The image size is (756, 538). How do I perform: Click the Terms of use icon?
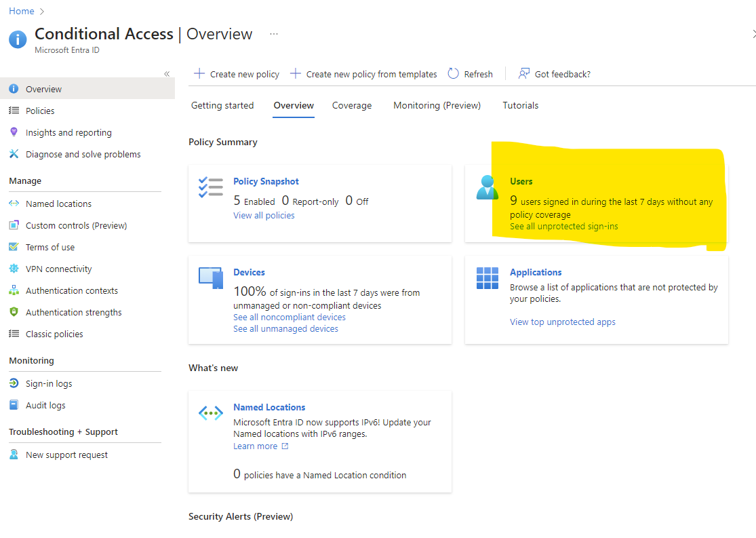coord(14,247)
